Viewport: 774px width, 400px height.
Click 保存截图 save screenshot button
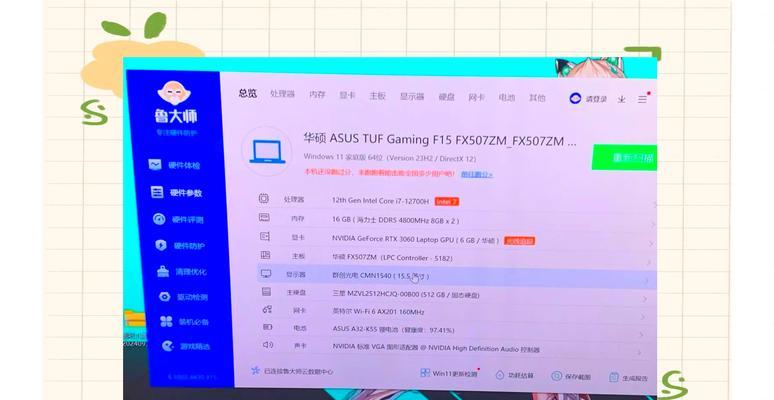[x=571, y=376]
